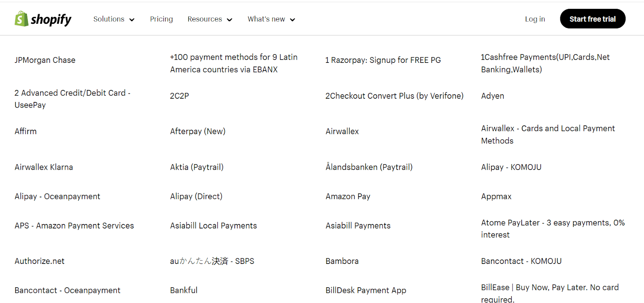644x303 pixels.
Task: Select 2 Advanced Credit/Debit Card - UseePay
Action: 72,99
